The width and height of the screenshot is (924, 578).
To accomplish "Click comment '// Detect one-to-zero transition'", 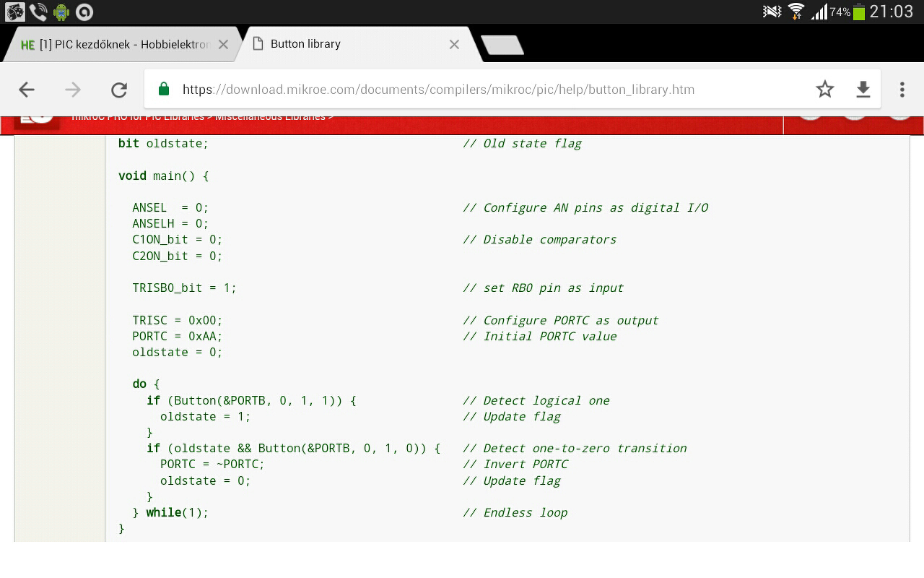I will point(575,448).
